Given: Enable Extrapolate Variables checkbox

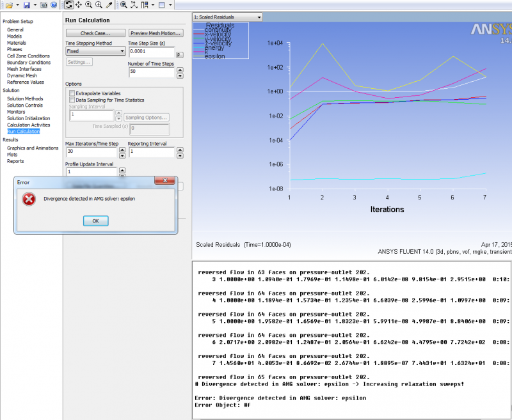Looking at the screenshot, I should (x=72, y=93).
